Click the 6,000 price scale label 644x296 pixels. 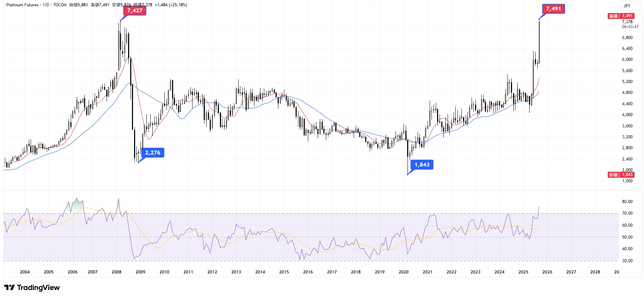[x=627, y=59]
